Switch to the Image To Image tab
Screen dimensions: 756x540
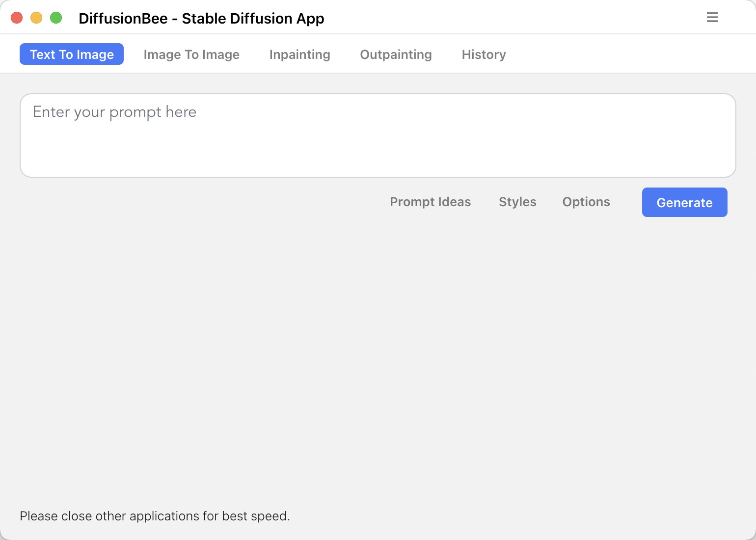191,54
